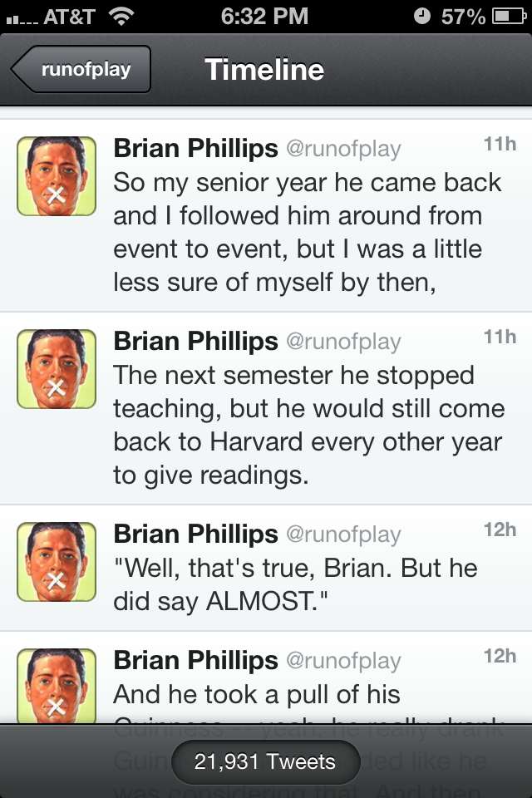Tap the 6:32 PM clock in status bar

click(x=264, y=17)
